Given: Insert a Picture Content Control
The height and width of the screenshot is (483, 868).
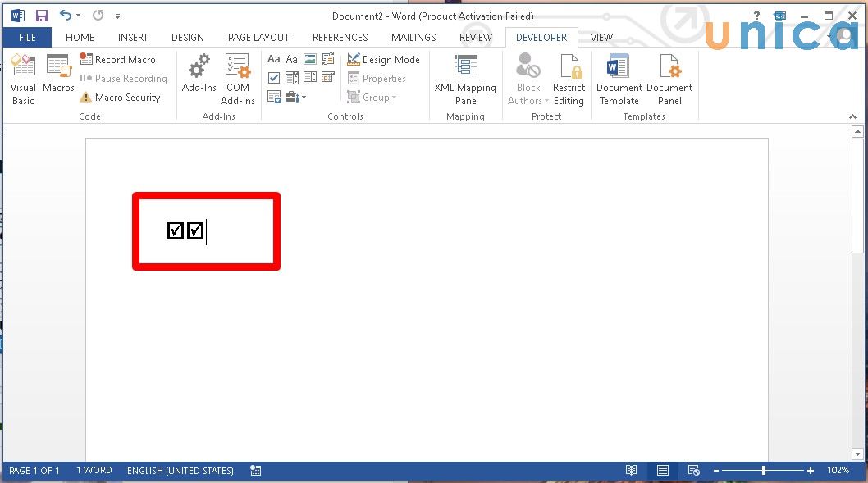Looking at the screenshot, I should click(310, 59).
